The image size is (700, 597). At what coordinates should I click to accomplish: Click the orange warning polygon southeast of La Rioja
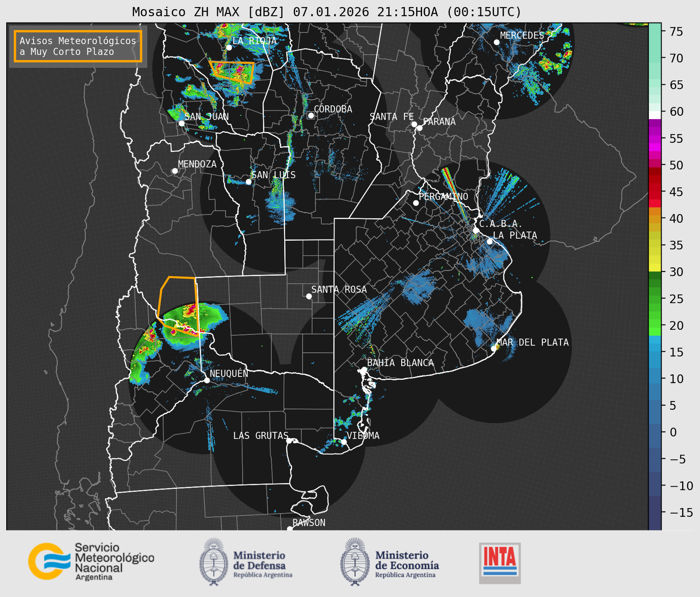tap(232, 72)
